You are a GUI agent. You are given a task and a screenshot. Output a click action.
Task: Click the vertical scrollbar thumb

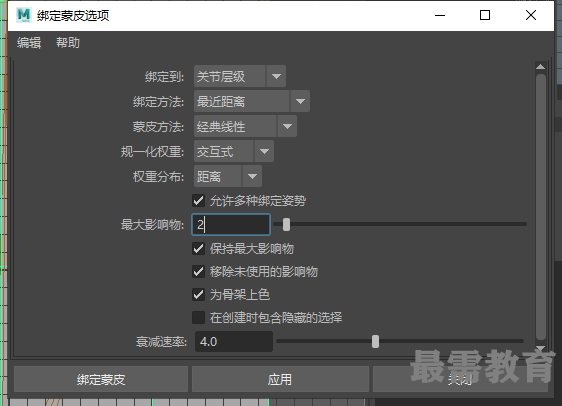(x=540, y=207)
